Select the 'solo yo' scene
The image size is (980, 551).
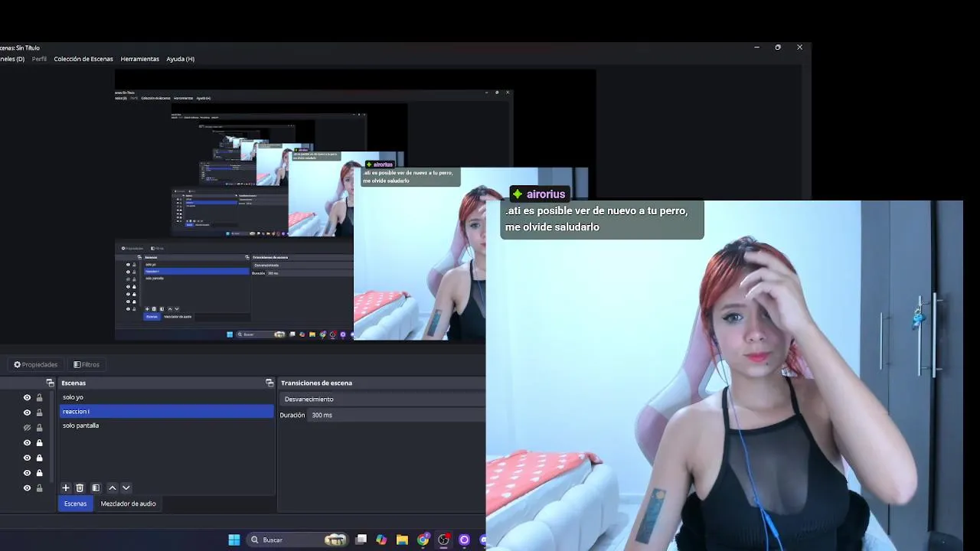coord(167,397)
